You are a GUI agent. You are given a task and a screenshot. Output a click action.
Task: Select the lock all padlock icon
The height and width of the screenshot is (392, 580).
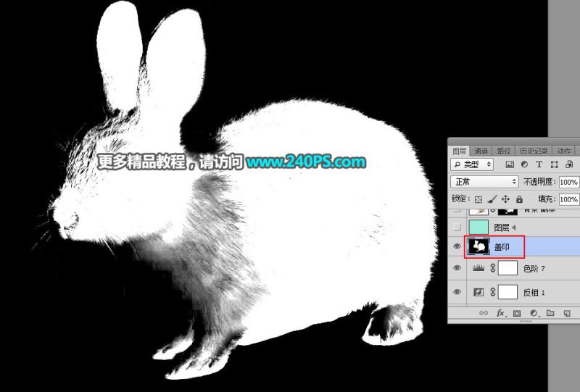(519, 199)
